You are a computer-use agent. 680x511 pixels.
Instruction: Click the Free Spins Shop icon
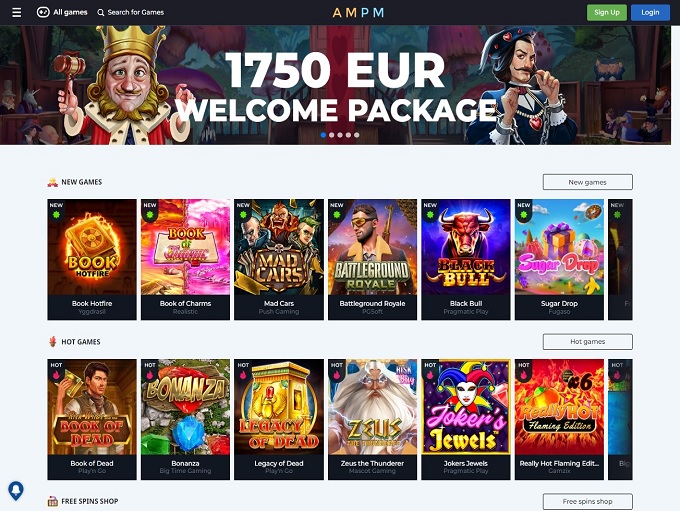click(x=52, y=501)
